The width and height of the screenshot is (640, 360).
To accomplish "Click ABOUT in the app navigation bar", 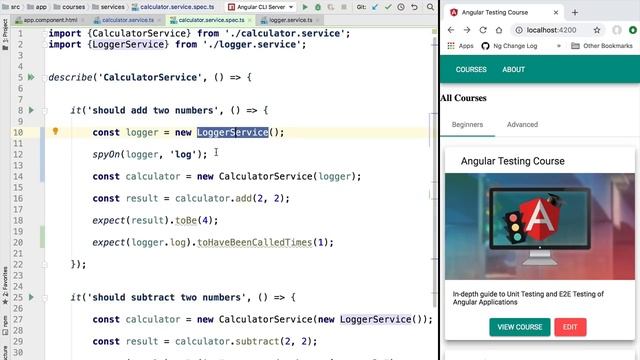I will click(x=513, y=69).
